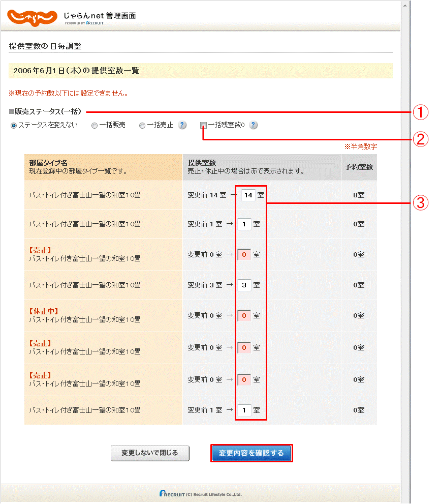Click the room count field showing 3
The width and height of the screenshot is (440, 504).
click(244, 285)
